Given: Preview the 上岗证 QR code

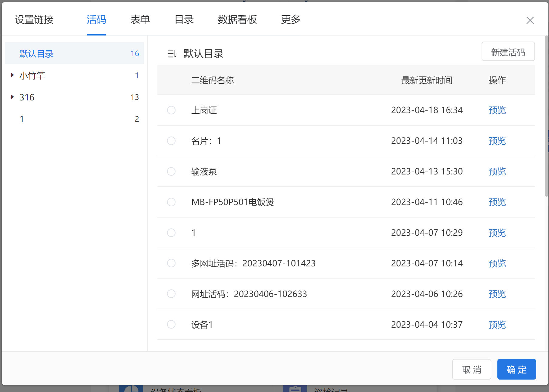Looking at the screenshot, I should tap(497, 110).
